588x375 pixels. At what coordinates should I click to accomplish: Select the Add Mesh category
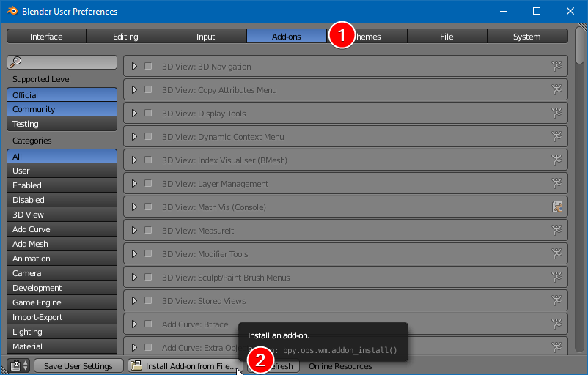pyautogui.click(x=62, y=244)
